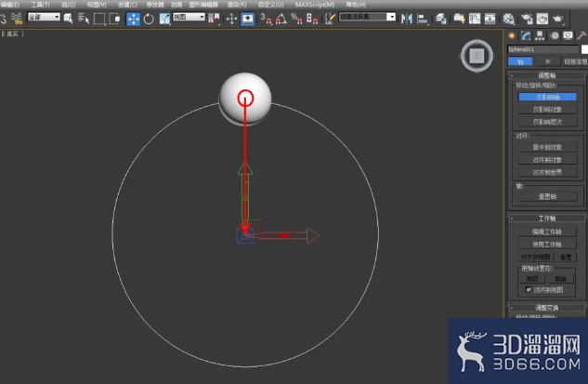Toggle the Percent Snap icon
The image size is (588, 384).
point(296,19)
